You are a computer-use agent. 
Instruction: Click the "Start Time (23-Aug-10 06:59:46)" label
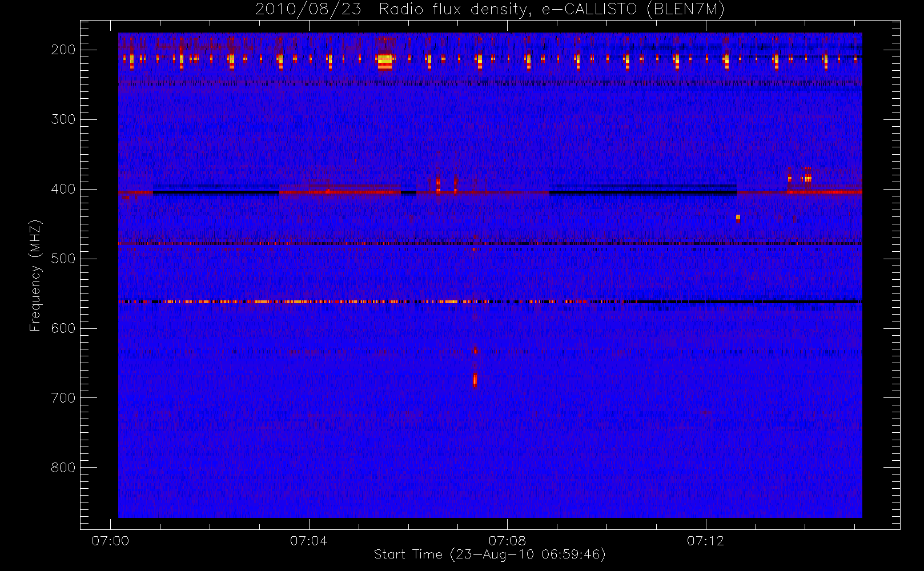click(x=489, y=554)
